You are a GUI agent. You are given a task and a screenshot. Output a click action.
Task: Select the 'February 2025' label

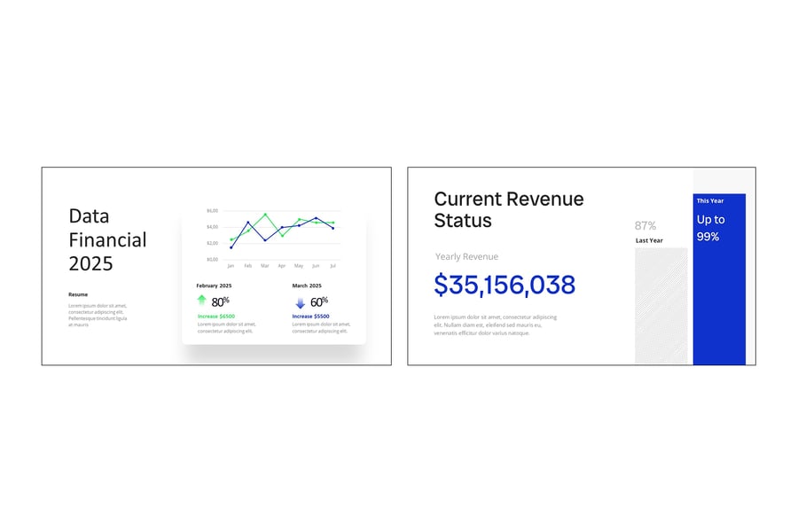pyautogui.click(x=214, y=286)
